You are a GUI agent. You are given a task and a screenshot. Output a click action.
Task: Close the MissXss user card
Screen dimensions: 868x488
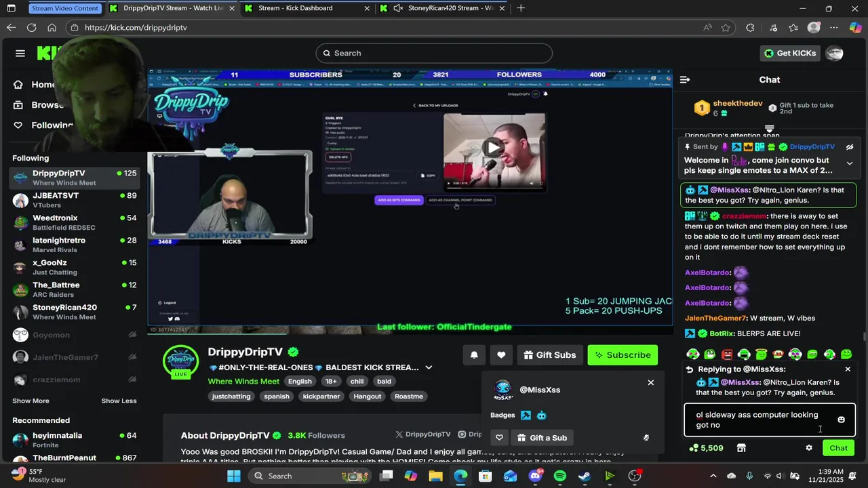coord(650,383)
